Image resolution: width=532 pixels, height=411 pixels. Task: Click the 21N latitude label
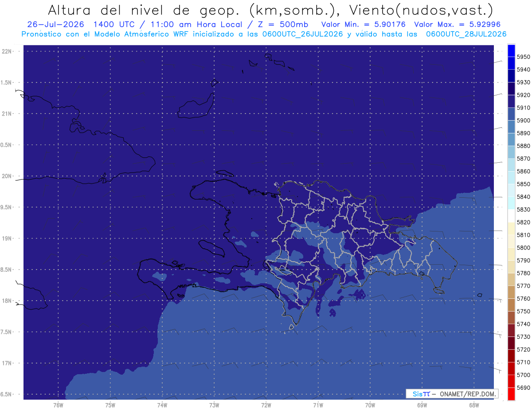tap(8, 114)
